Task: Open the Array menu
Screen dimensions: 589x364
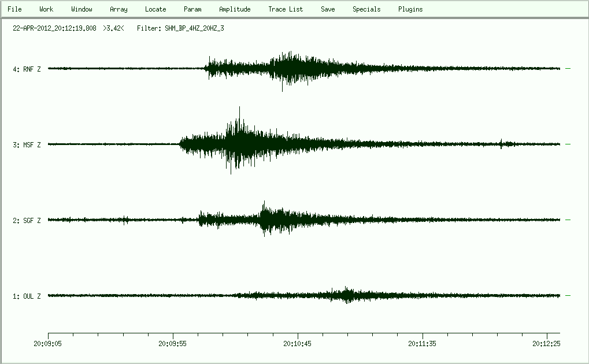Action: coord(118,9)
